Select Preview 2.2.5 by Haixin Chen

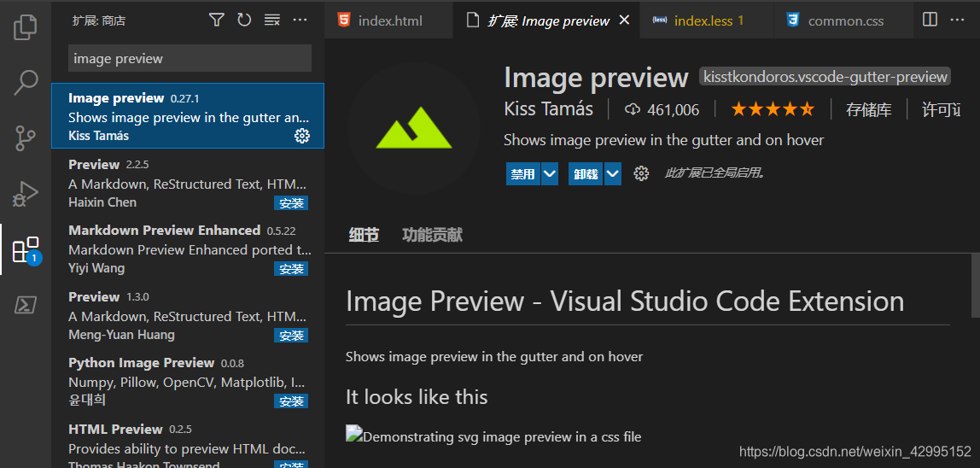[188, 181]
